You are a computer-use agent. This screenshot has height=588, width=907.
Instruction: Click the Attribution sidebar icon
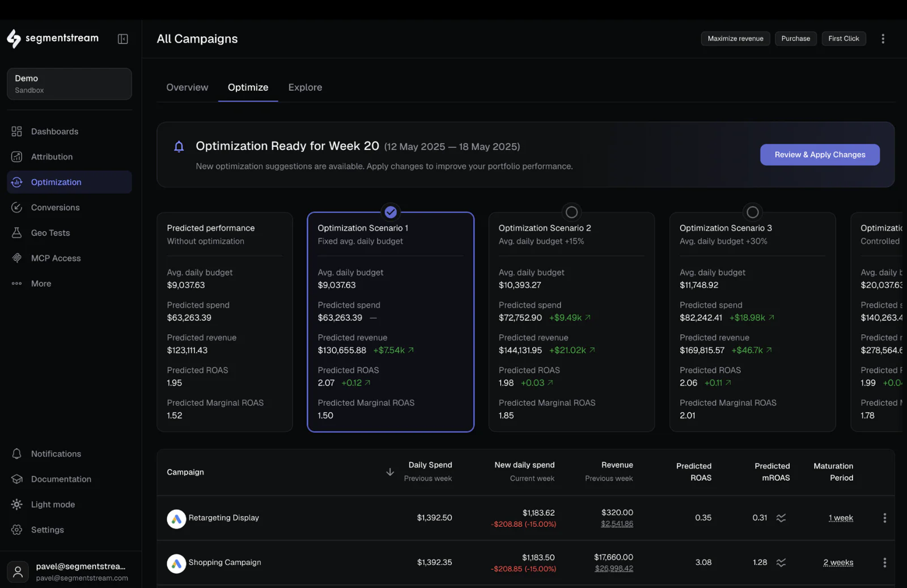point(17,157)
